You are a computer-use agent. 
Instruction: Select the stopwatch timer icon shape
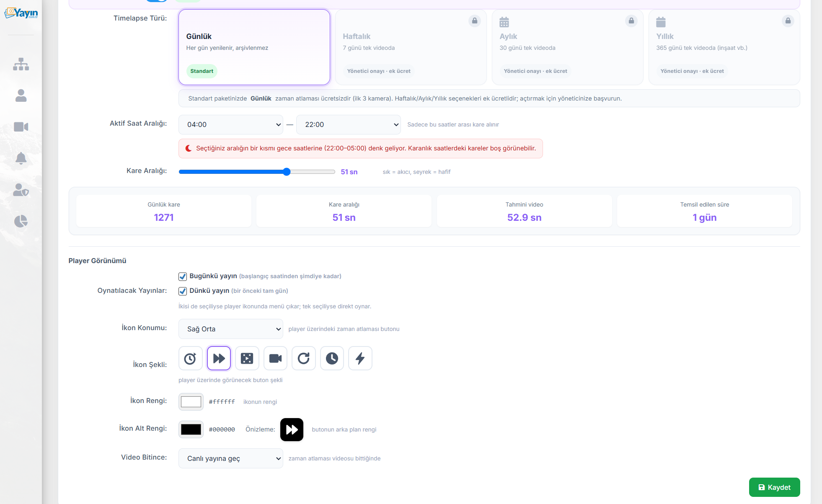[x=190, y=358]
